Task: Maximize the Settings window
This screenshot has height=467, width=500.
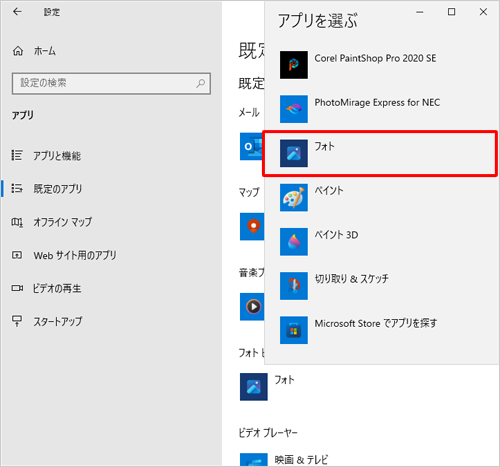Action: click(x=451, y=12)
